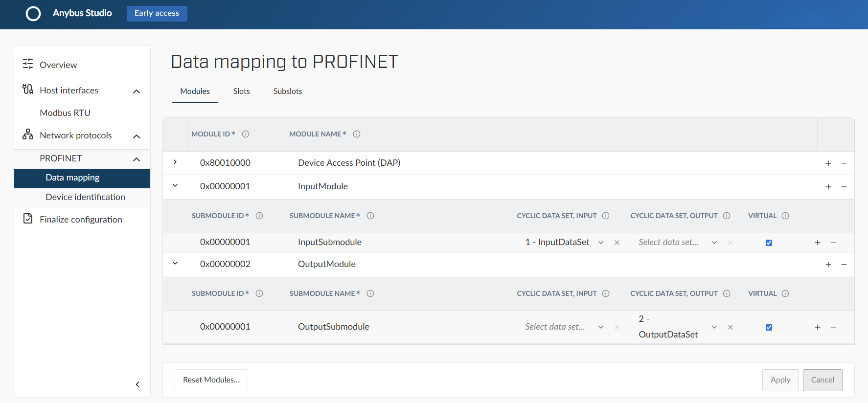The width and height of the screenshot is (868, 403).
Task: Clear the 1 - InputDataSet selection
Action: click(x=617, y=243)
